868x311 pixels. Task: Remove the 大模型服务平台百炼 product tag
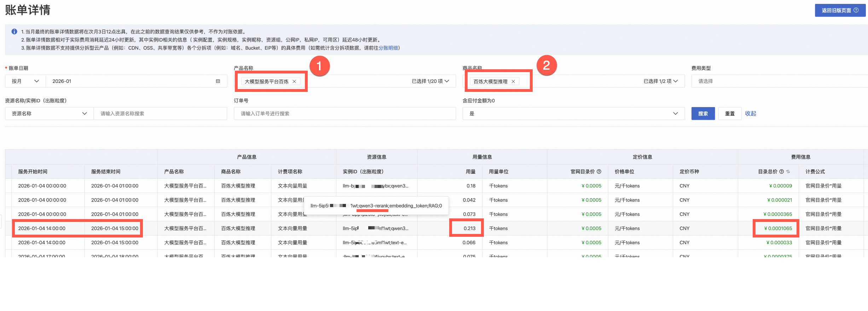pyautogui.click(x=294, y=81)
